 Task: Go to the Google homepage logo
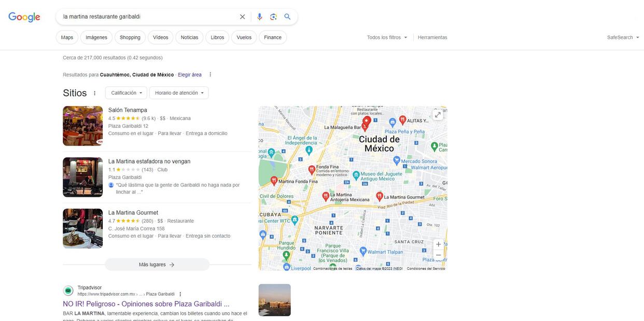point(24,17)
